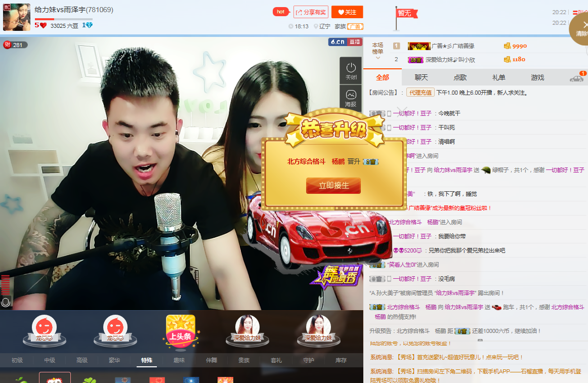This screenshot has height=383, width=588.
Task: Click username beside the 今晚就干 message
Action: [x=412, y=113]
